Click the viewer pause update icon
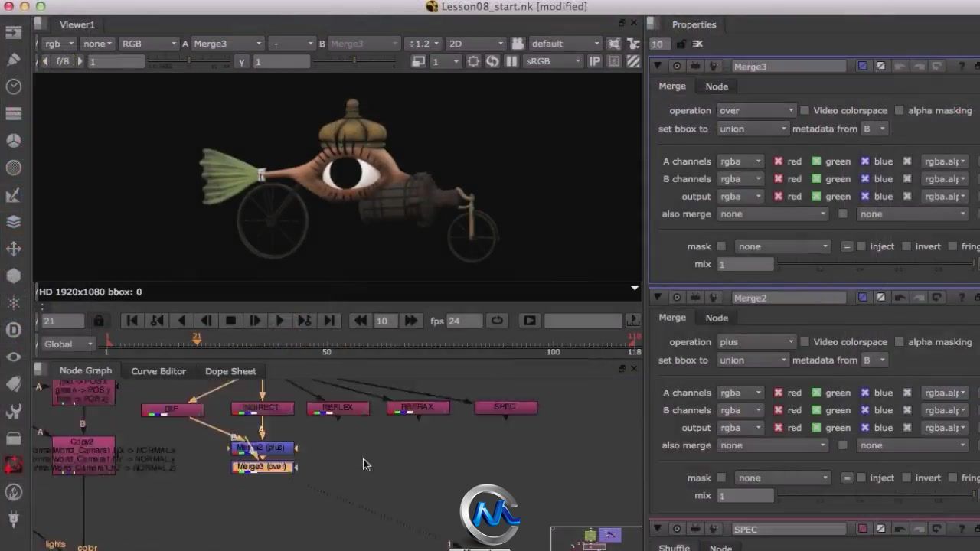 click(x=511, y=61)
